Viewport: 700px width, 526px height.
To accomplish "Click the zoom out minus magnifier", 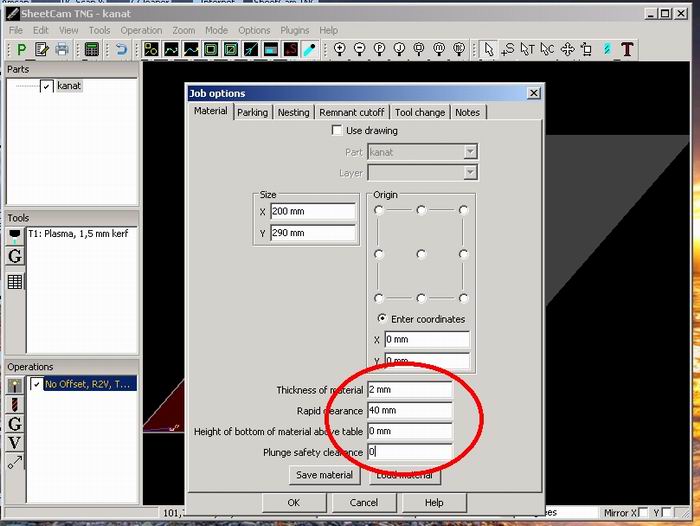I will 359,49.
